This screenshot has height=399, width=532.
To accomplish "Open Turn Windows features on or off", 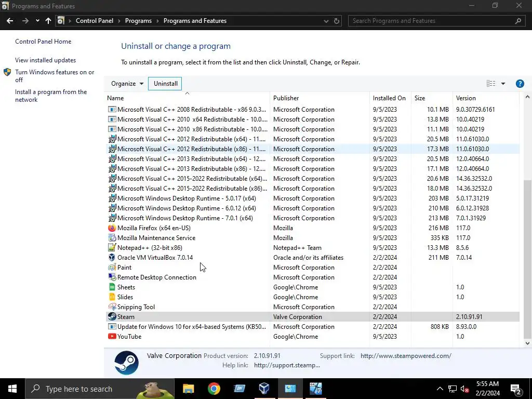I will coord(55,76).
